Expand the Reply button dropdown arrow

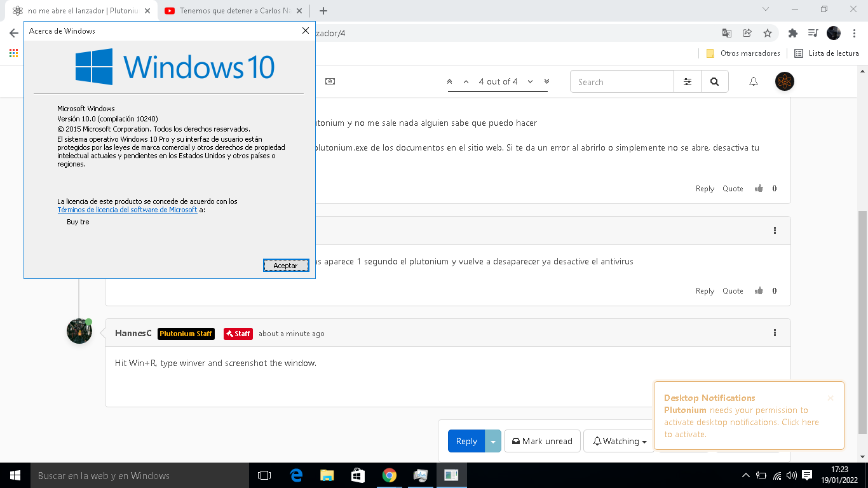coord(493,441)
